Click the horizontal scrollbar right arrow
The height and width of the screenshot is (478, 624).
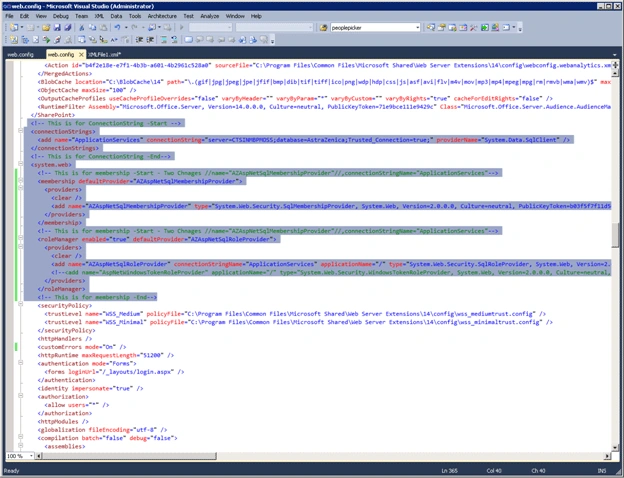point(607,456)
